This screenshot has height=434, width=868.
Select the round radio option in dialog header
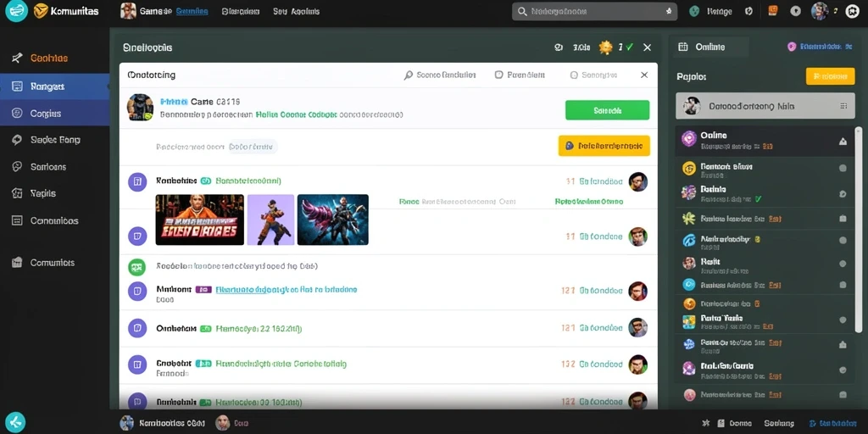pos(574,75)
